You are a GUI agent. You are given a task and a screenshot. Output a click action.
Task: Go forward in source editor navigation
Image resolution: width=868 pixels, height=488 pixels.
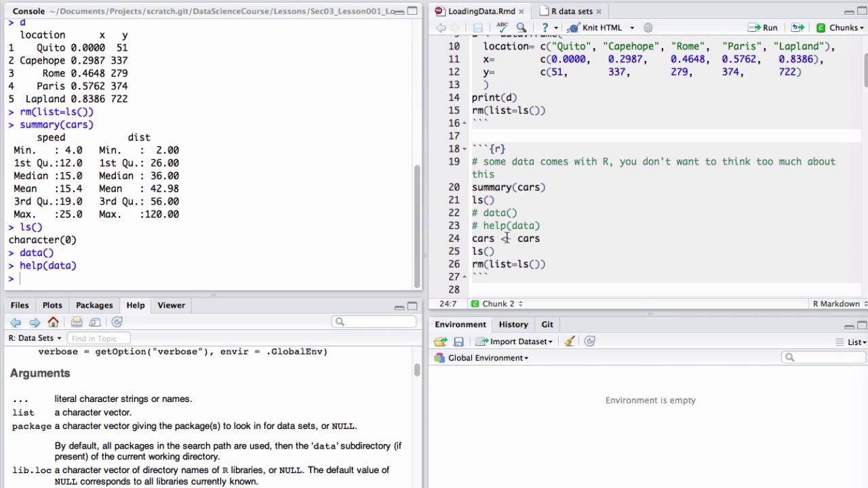point(455,28)
